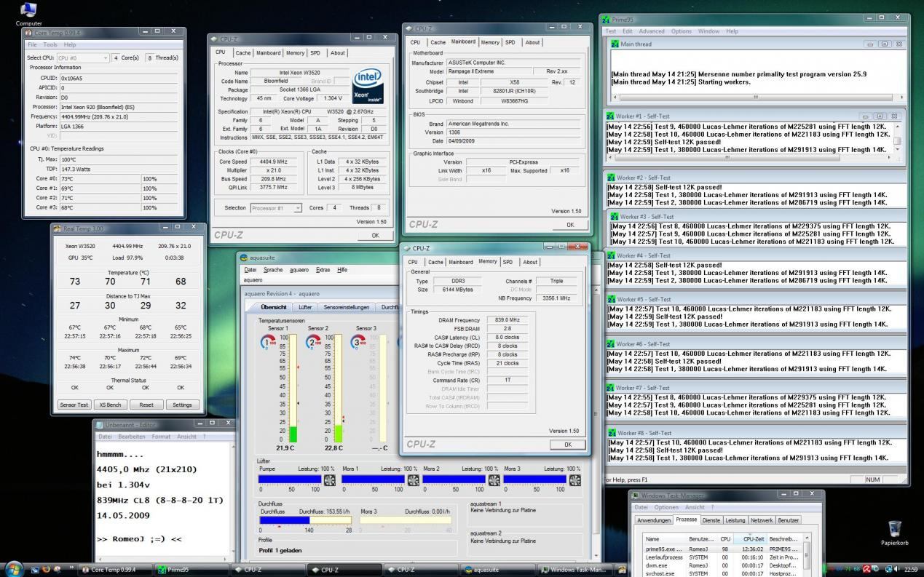Click the aquasuite title bar icon
The image size is (924, 577).
tap(245, 257)
